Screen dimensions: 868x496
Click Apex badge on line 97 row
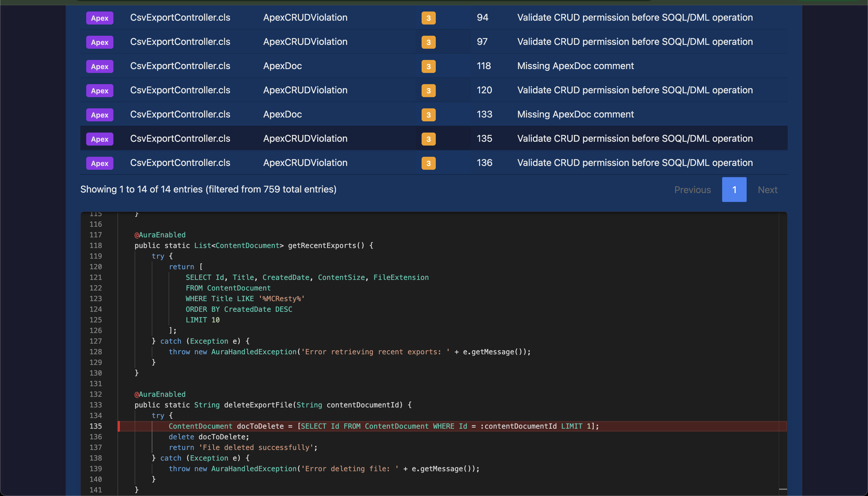point(99,42)
